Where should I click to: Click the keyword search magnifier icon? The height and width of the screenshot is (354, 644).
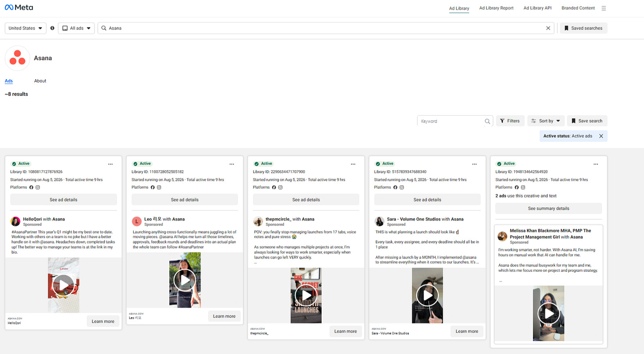coord(487,121)
